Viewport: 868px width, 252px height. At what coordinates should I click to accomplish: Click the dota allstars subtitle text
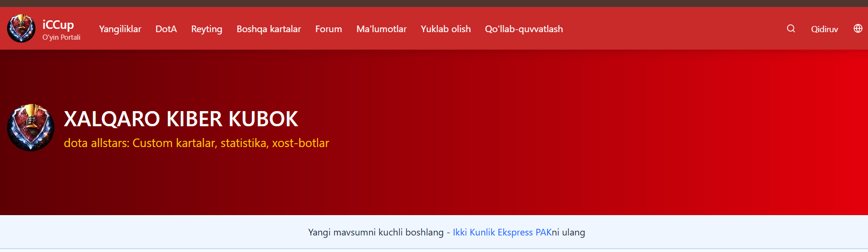point(197,143)
